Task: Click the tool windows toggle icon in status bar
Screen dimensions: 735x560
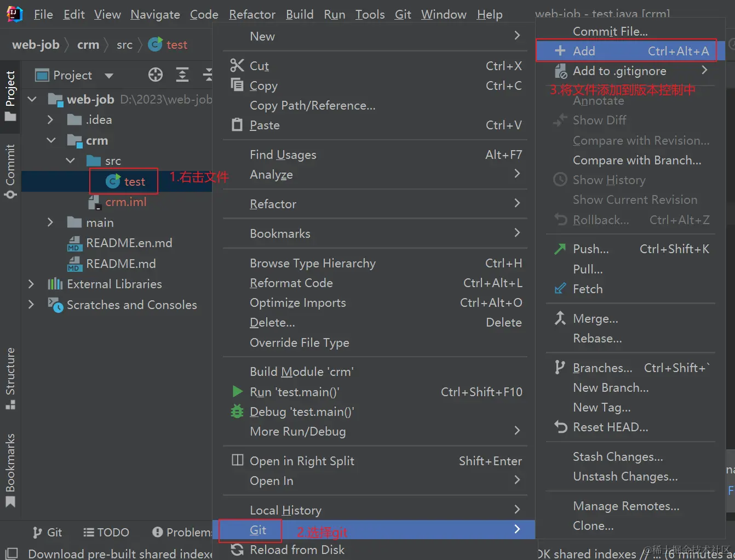Action: (x=12, y=553)
